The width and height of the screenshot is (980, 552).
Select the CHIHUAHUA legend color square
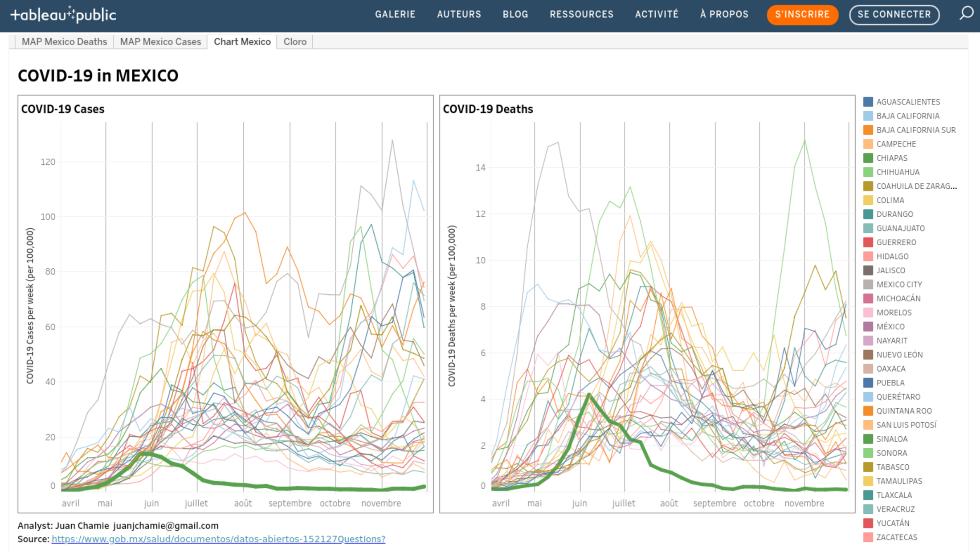coord(868,172)
